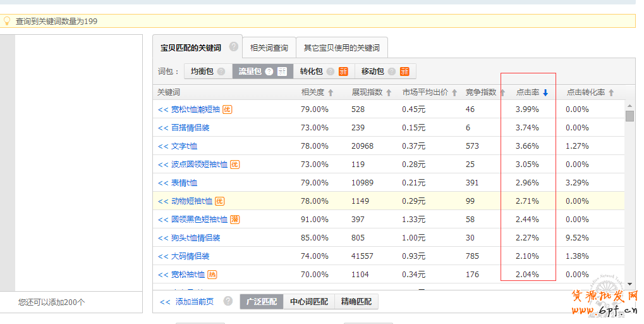Viewport: 644px width, 324px height.
Task: Click help icon next to 均衡包
Action: pos(221,72)
